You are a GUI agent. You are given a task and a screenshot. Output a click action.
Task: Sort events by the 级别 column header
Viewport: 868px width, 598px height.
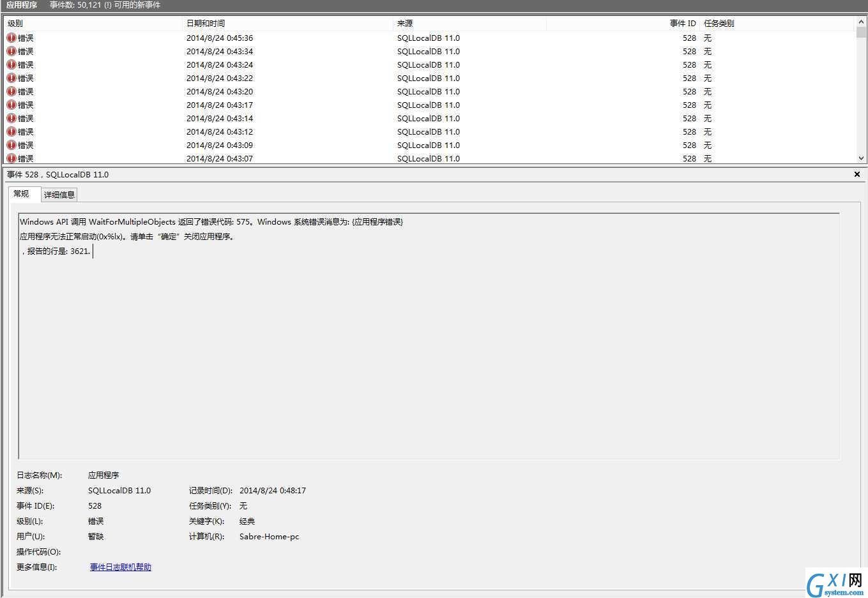[93, 23]
